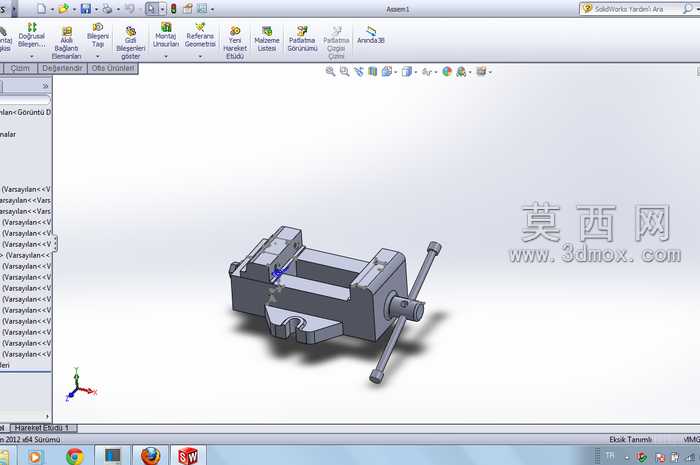Toggle Section View icon
Viewport: 700px width, 465px height.
372,71
